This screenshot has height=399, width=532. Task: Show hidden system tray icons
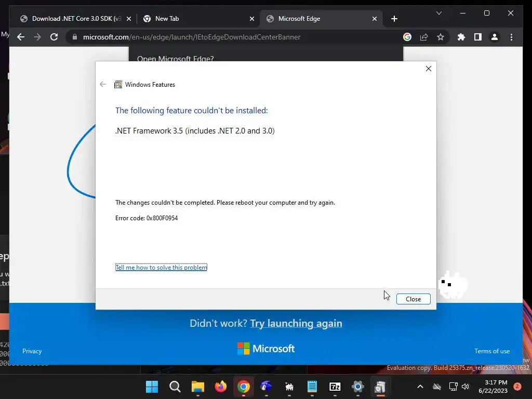tap(420, 387)
